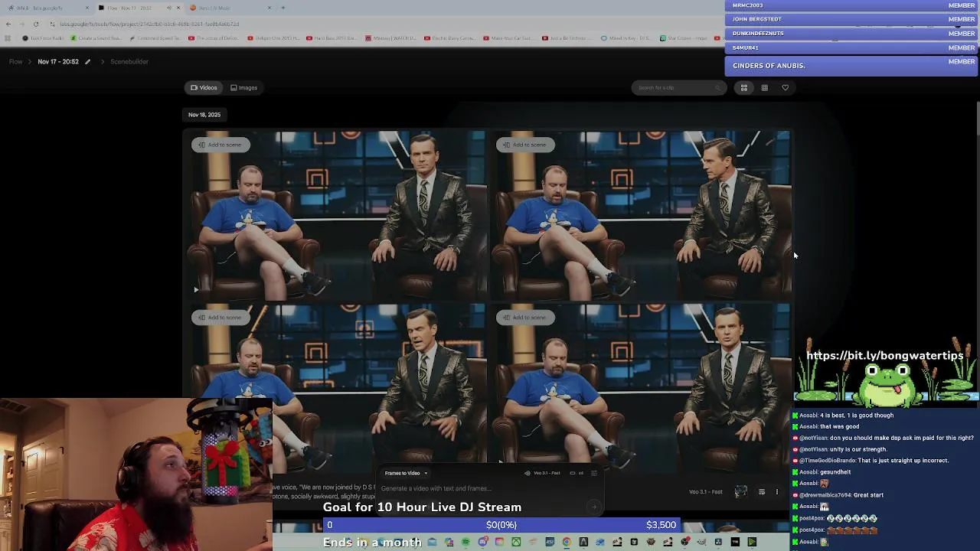Reload the browser page
This screenshot has height=551, width=980.
click(x=35, y=24)
